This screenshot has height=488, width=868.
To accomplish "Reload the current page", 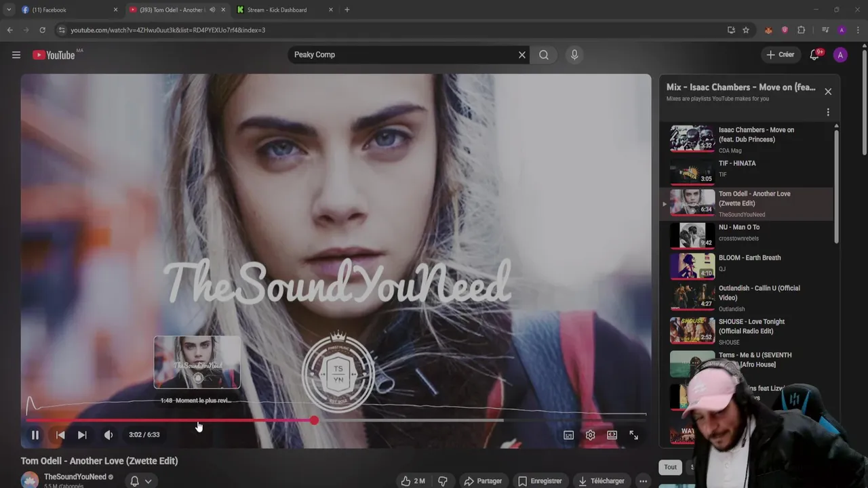I will pyautogui.click(x=42, y=30).
